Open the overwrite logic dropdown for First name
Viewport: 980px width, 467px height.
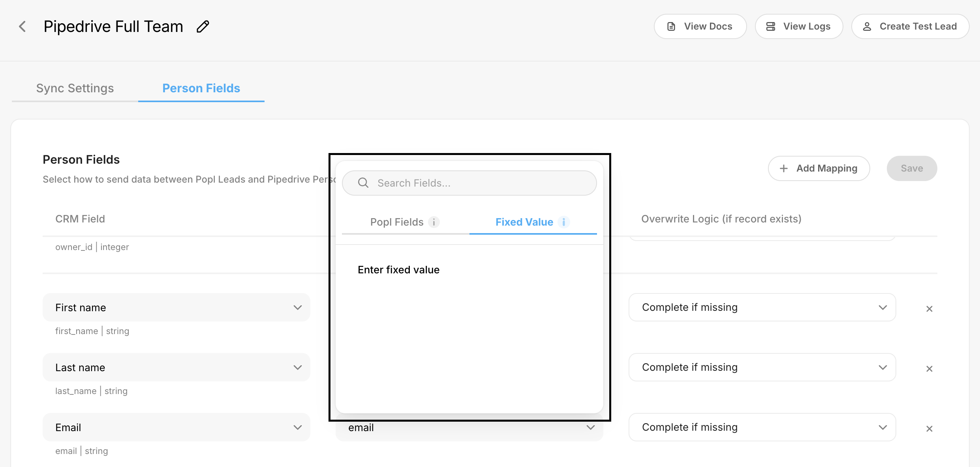tap(762, 307)
